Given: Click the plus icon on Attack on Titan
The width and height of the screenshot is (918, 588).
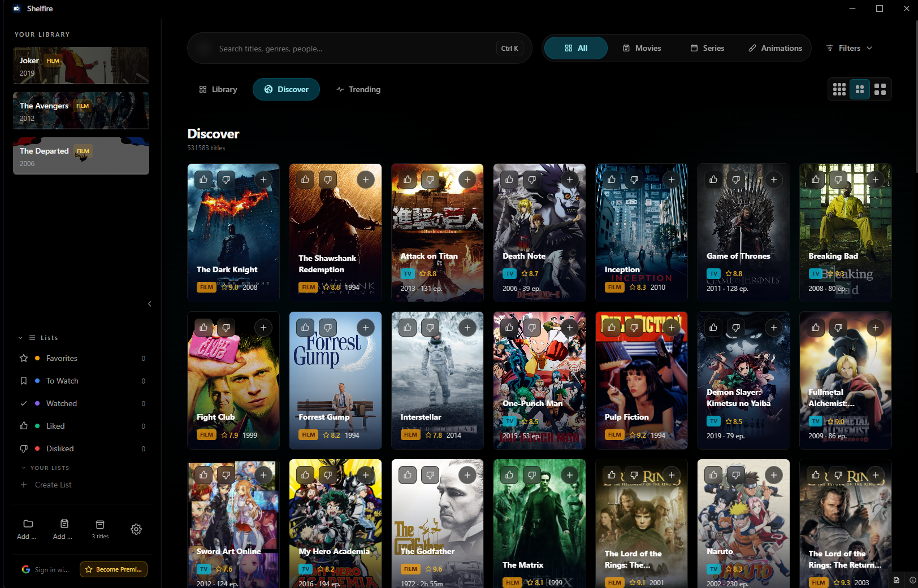Looking at the screenshot, I should point(467,180).
